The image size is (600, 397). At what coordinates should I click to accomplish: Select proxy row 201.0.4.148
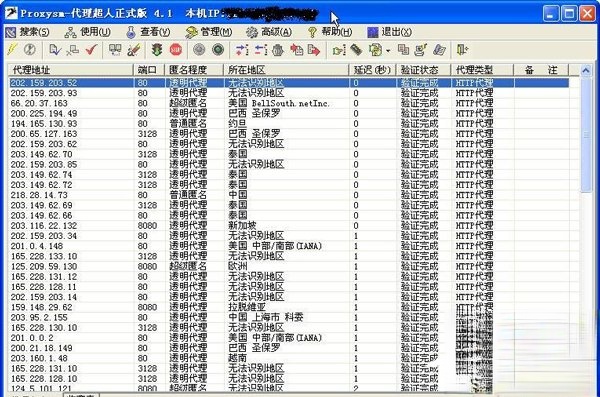point(289,246)
